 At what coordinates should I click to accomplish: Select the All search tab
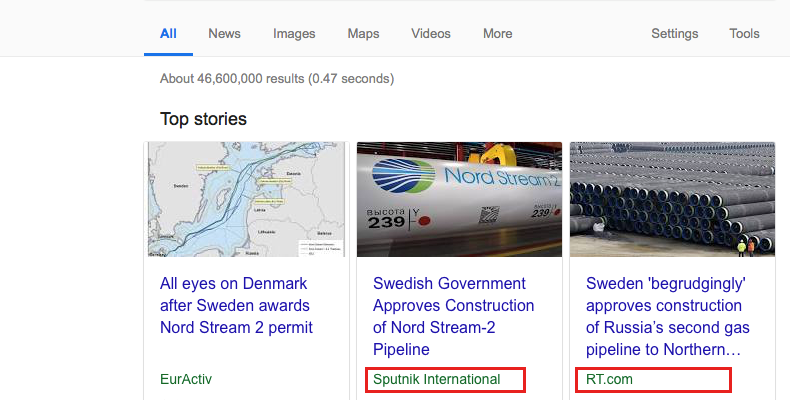point(168,34)
